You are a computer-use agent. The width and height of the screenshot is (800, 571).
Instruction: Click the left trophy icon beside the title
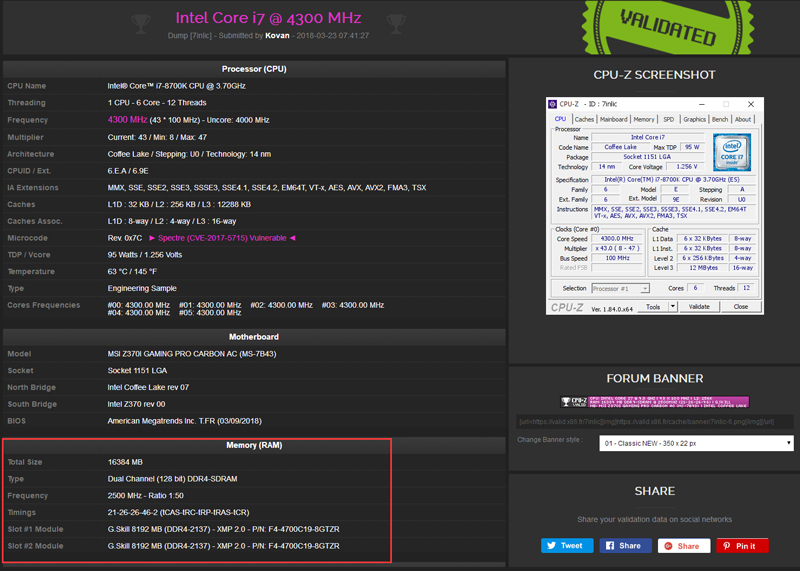point(140,23)
